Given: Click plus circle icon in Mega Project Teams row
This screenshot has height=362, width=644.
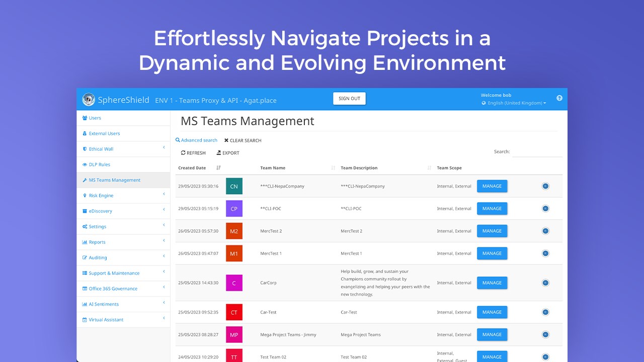Looking at the screenshot, I should pos(545,334).
